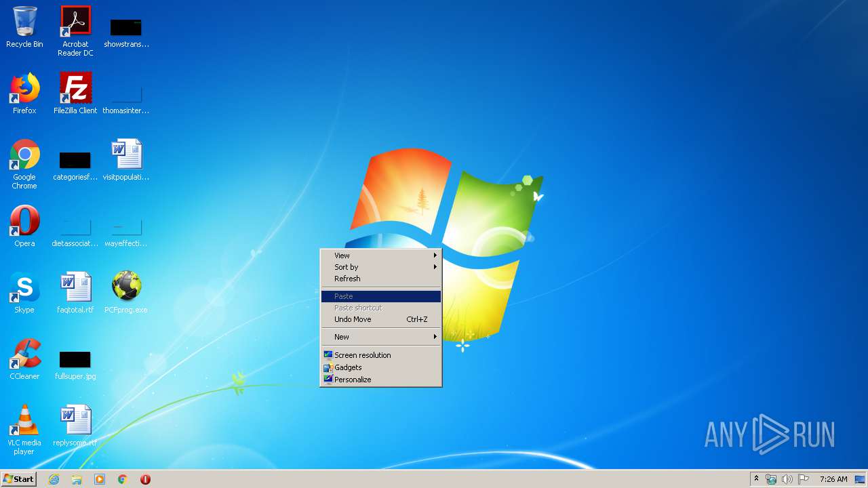Open Gadgets from the context menu

pyautogui.click(x=381, y=367)
